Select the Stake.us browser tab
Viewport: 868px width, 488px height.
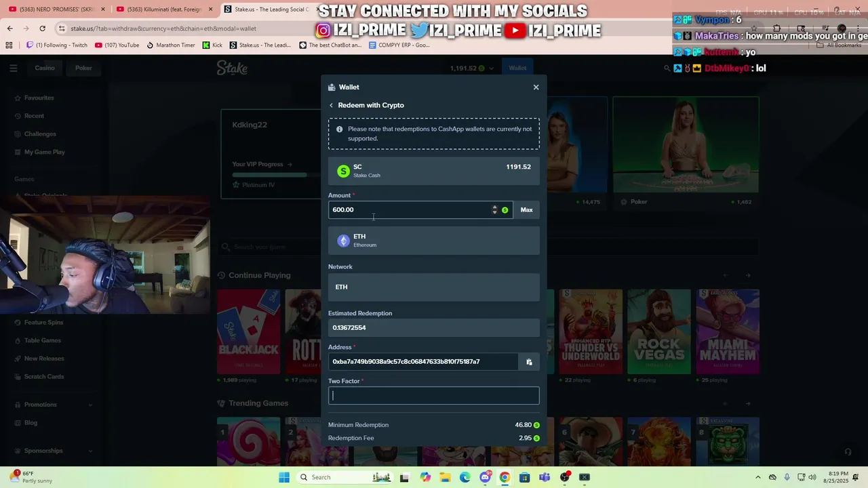pyautogui.click(x=266, y=9)
